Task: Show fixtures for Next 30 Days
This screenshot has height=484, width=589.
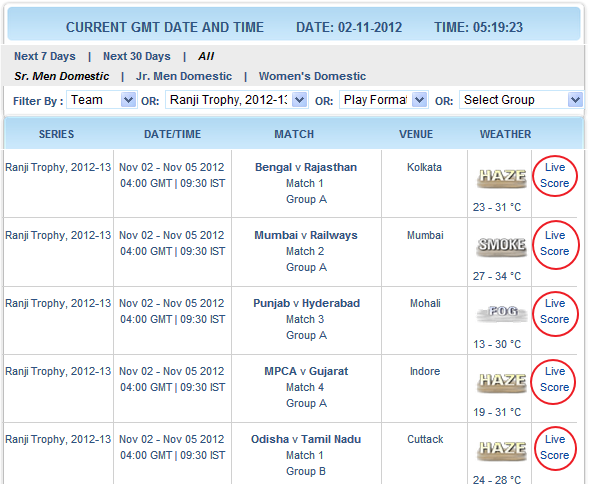Action: click(137, 56)
